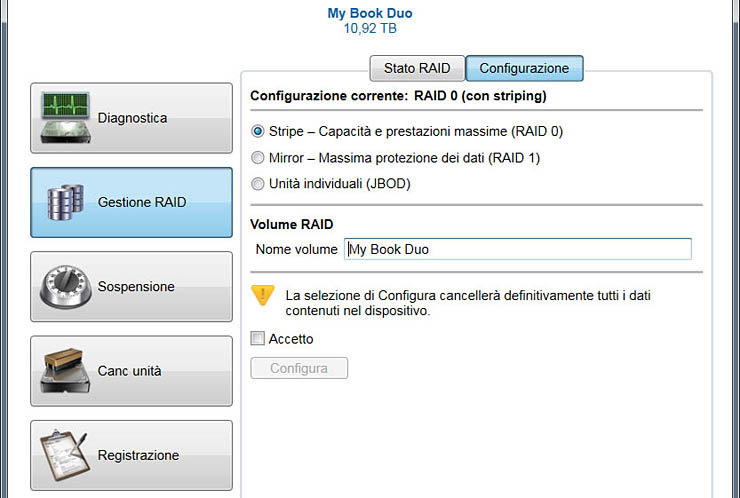Tick the Accetto checkbox

coord(258,339)
